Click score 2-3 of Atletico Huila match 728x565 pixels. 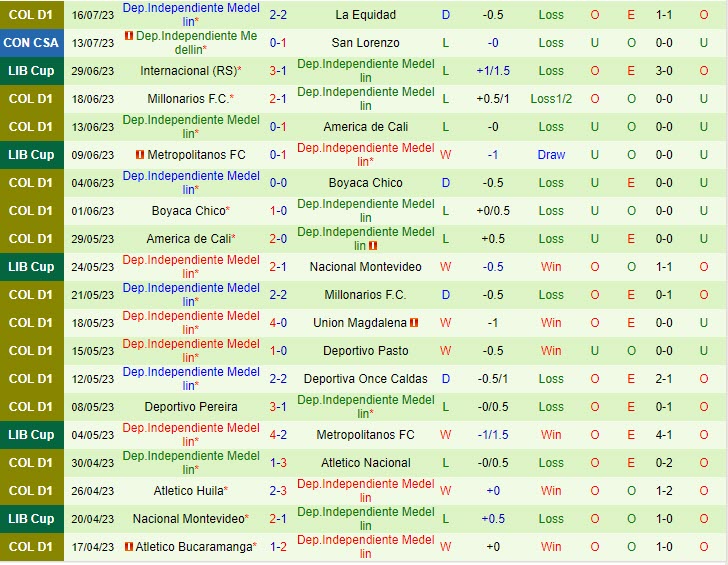278,491
